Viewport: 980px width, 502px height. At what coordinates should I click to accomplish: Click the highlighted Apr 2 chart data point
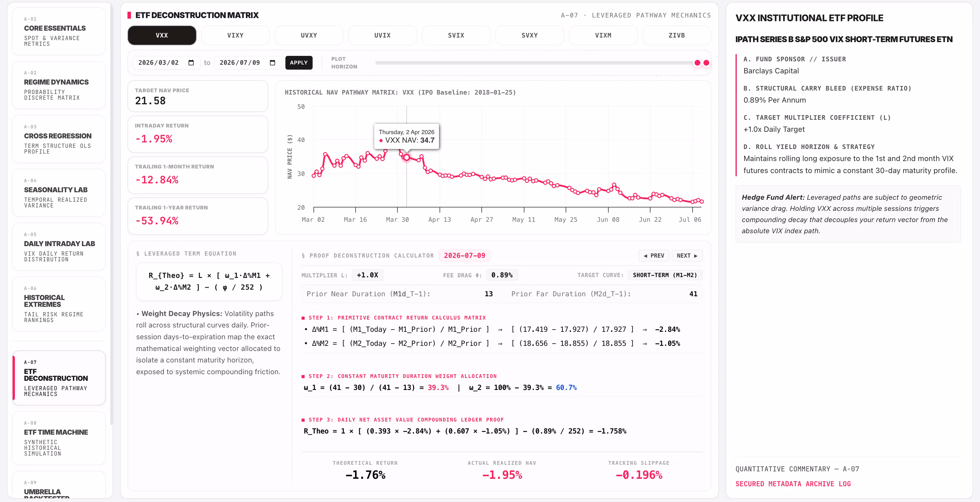(406, 157)
